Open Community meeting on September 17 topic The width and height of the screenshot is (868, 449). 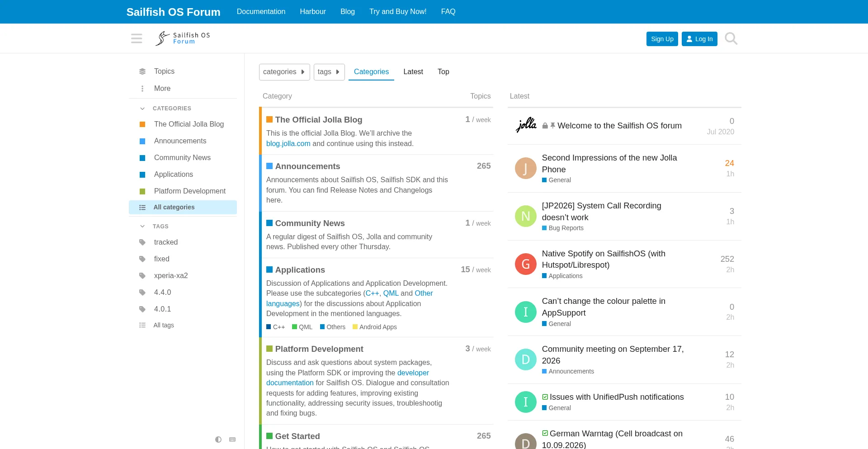tap(613, 355)
